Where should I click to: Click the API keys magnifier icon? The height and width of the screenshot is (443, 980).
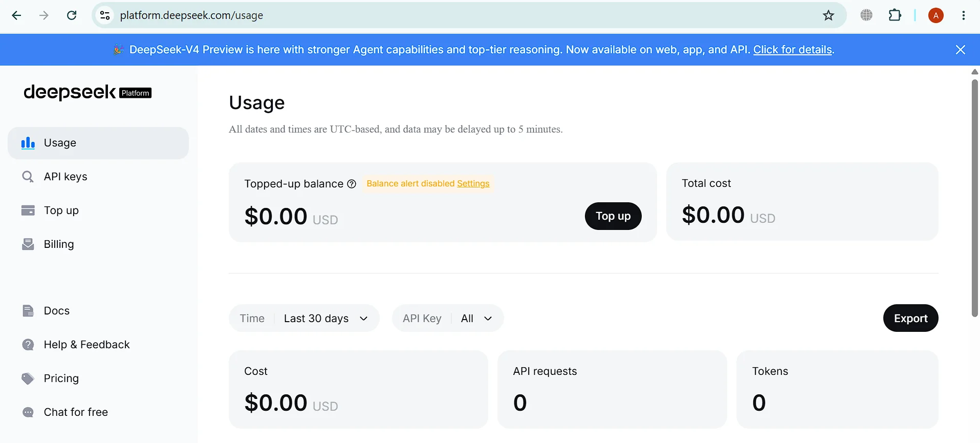pyautogui.click(x=28, y=177)
